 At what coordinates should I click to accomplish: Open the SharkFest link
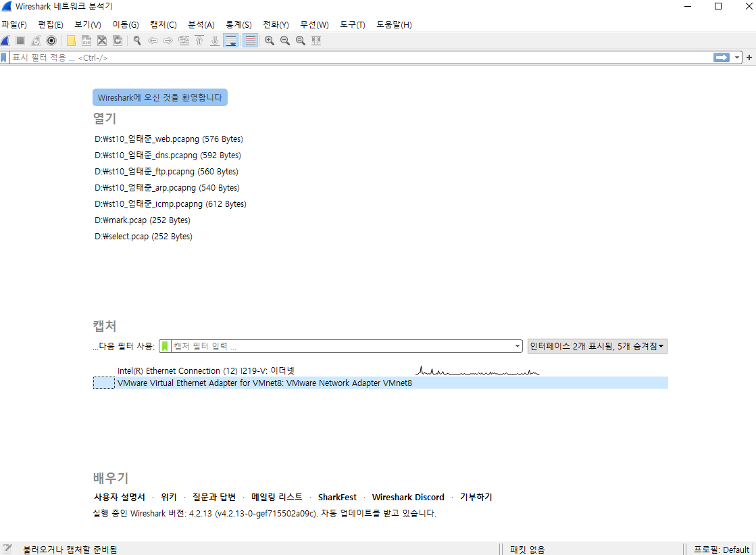tap(337, 497)
